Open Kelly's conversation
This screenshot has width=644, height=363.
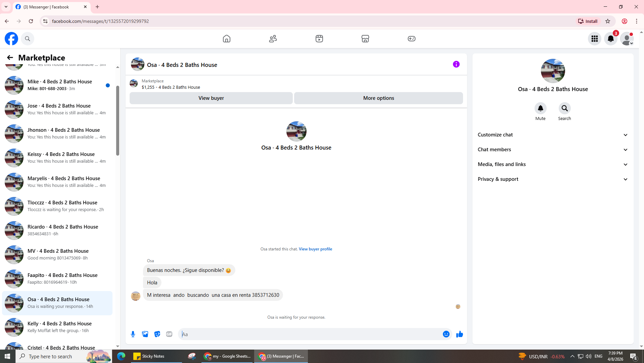(x=57, y=327)
